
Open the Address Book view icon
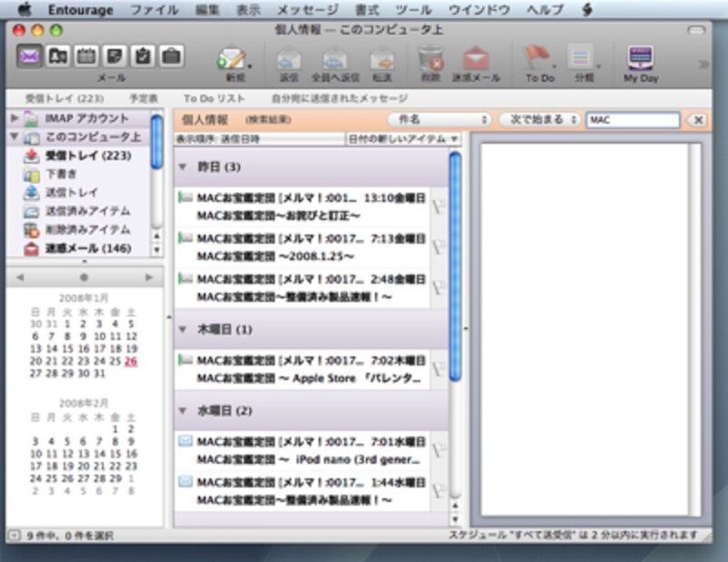tap(58, 56)
